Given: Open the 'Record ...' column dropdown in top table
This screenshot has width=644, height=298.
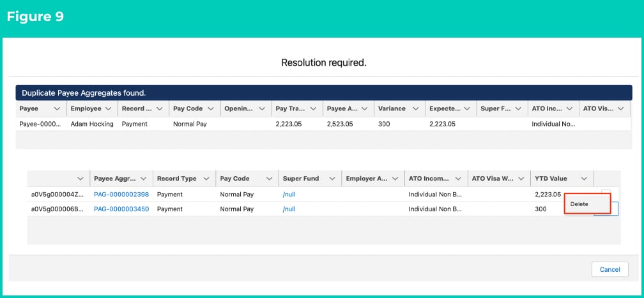Looking at the screenshot, I should point(159,108).
